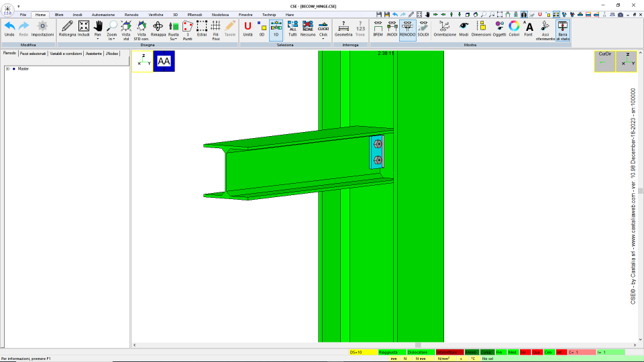The width and height of the screenshot is (644, 362).
Task: Click the ZXY axis view button at top left
Action: pyautogui.click(x=142, y=61)
